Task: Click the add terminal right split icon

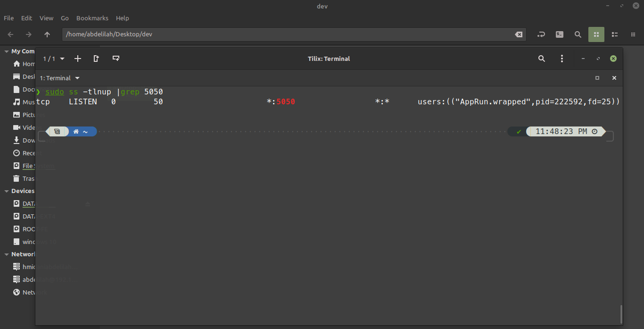Action: pyautogui.click(x=96, y=59)
